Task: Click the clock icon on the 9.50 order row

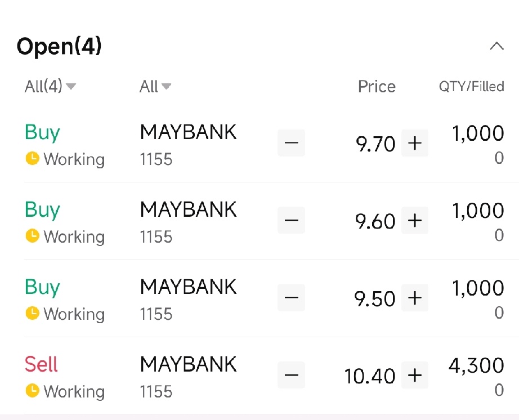Action: (x=32, y=314)
